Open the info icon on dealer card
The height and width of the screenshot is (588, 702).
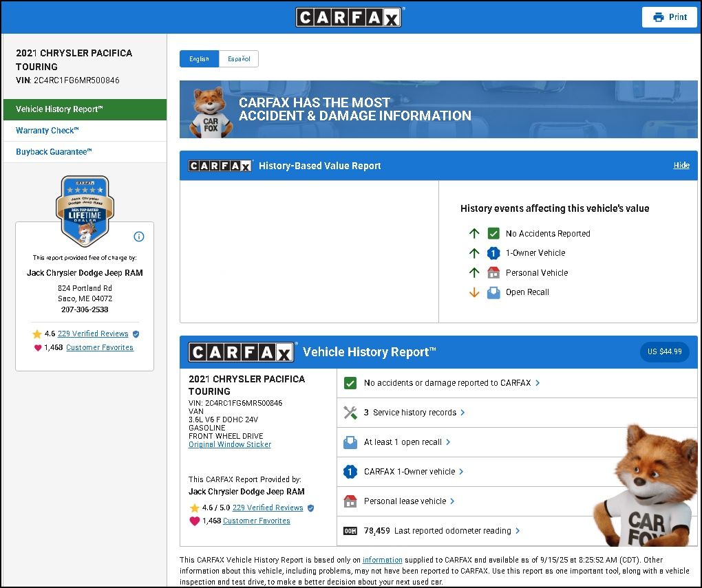tap(139, 237)
